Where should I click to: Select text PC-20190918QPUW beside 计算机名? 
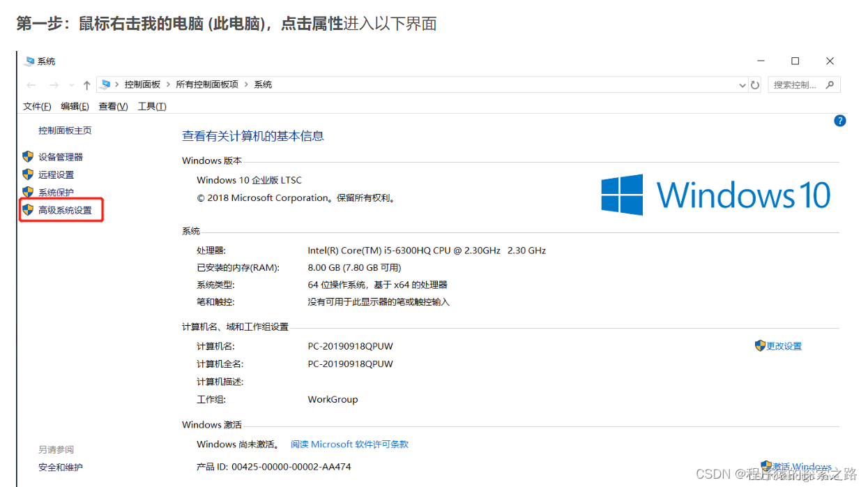tap(351, 346)
